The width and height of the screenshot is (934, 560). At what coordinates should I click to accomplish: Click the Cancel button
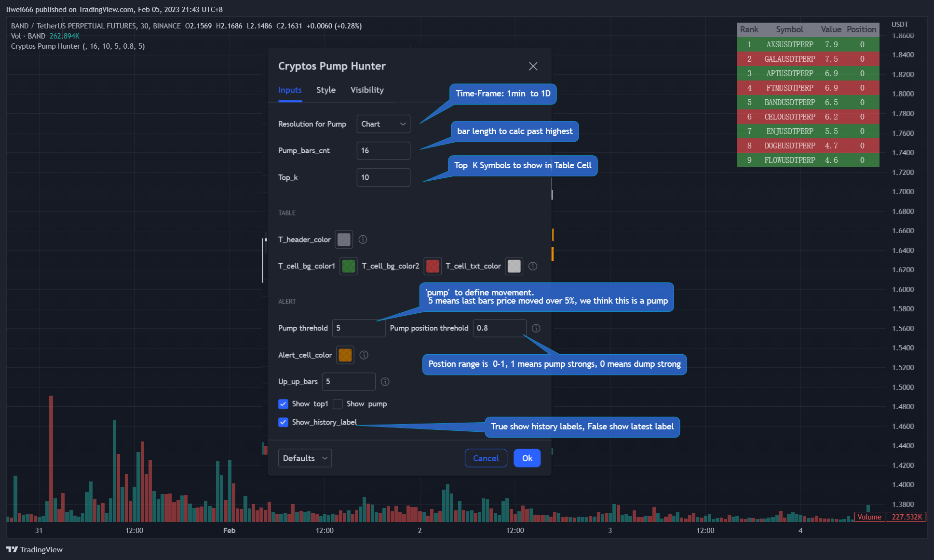(486, 458)
